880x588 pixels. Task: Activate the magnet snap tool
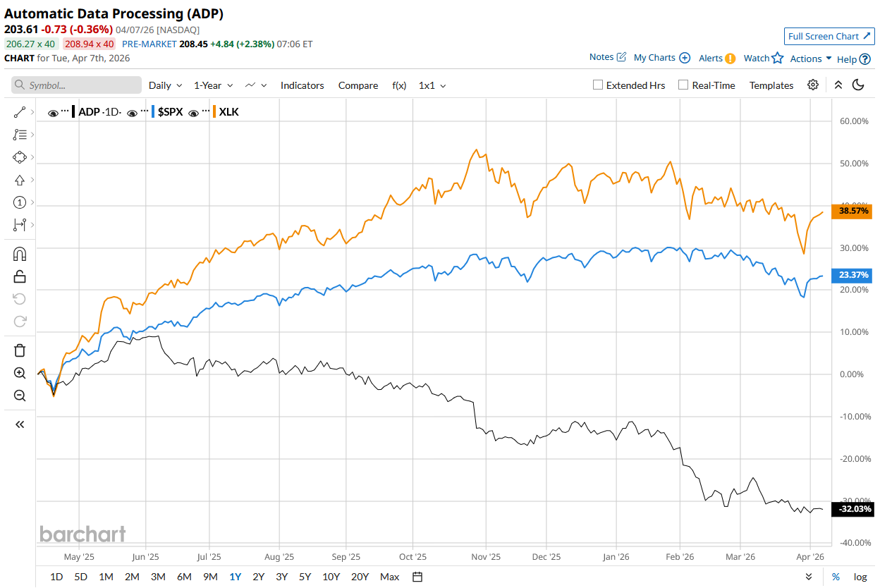20,254
